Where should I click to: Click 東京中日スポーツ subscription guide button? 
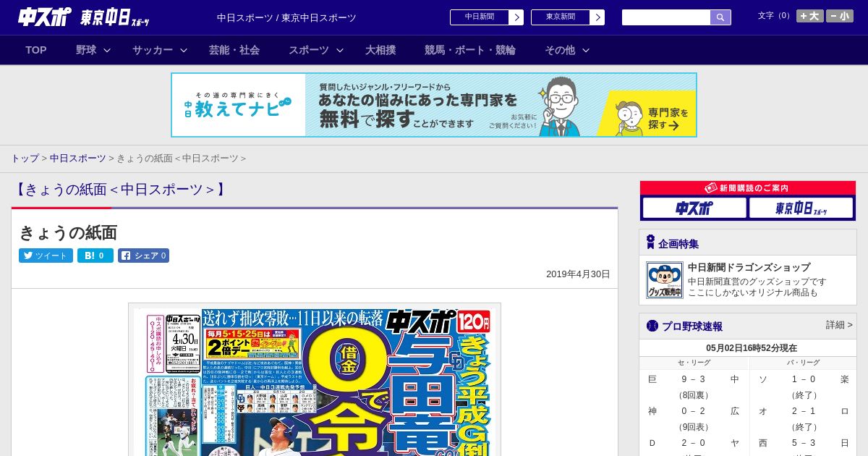(x=801, y=208)
